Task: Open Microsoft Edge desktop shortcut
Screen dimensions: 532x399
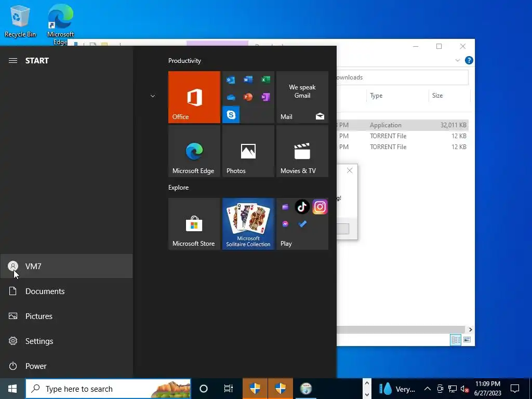Action: coord(60,24)
